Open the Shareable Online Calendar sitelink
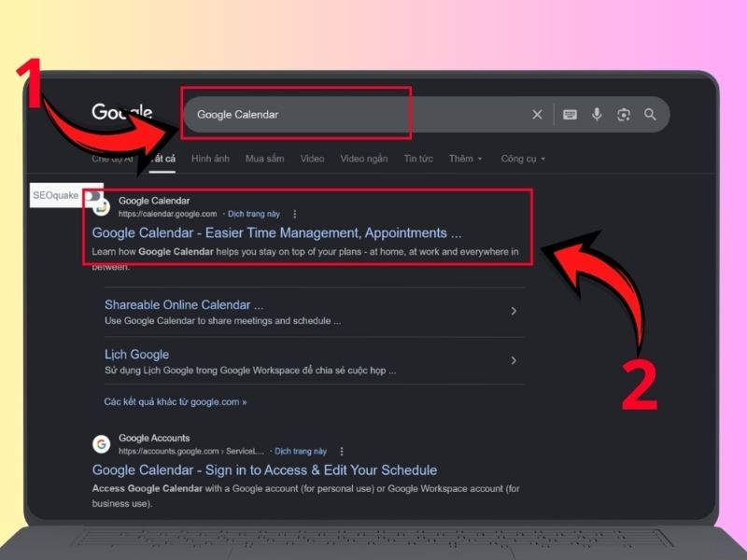 184,305
